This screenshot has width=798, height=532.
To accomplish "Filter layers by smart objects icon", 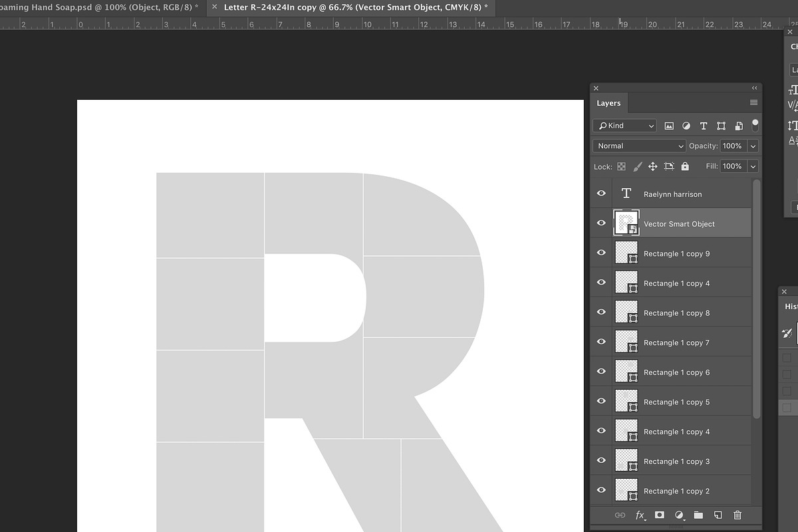I will [738, 126].
